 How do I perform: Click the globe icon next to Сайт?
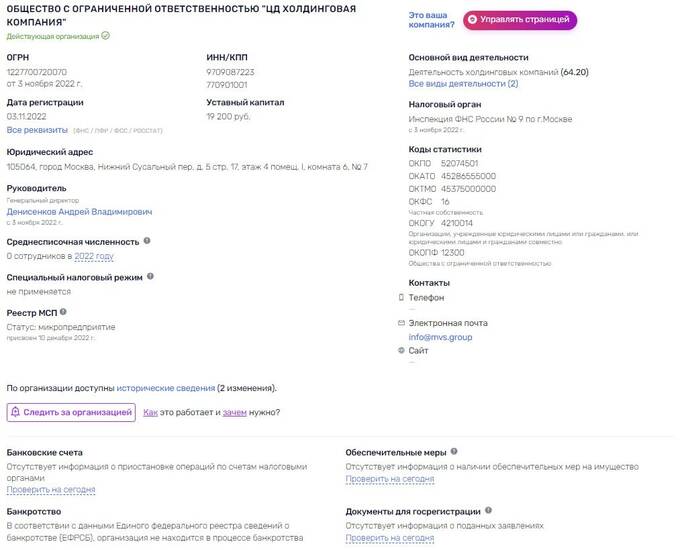point(401,350)
